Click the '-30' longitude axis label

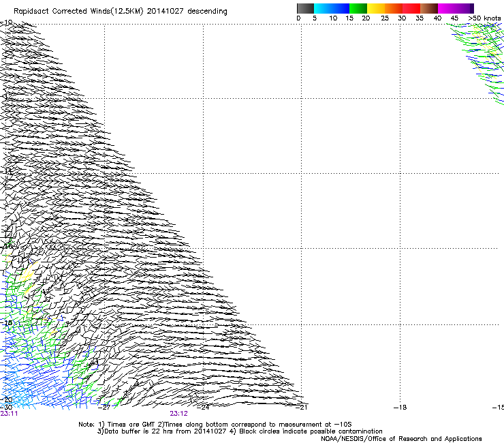point(6,408)
